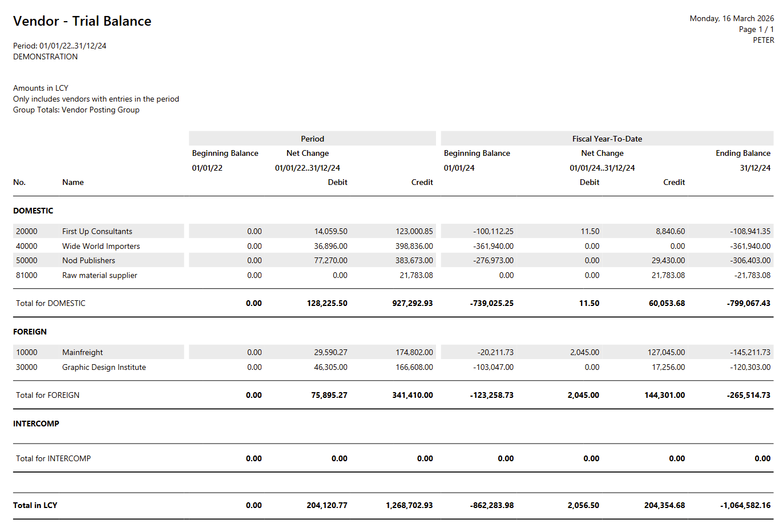Select the page number text Page 1 / 1
This screenshot has height=532, width=775.
pyautogui.click(x=756, y=29)
